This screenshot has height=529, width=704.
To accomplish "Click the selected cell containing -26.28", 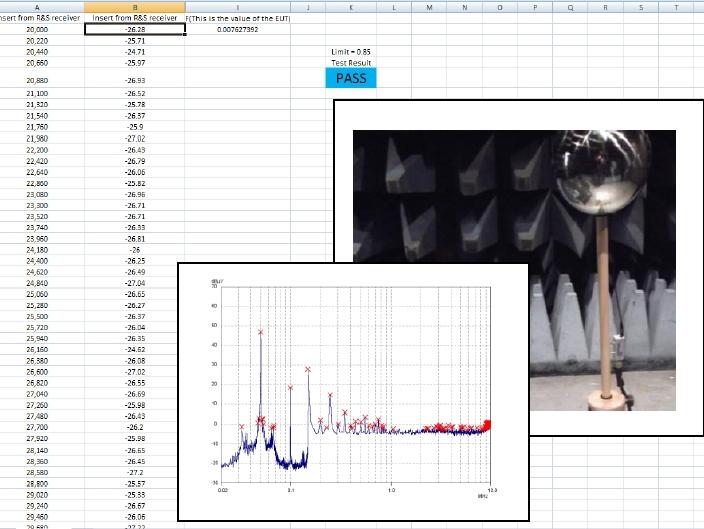I will [x=135, y=30].
